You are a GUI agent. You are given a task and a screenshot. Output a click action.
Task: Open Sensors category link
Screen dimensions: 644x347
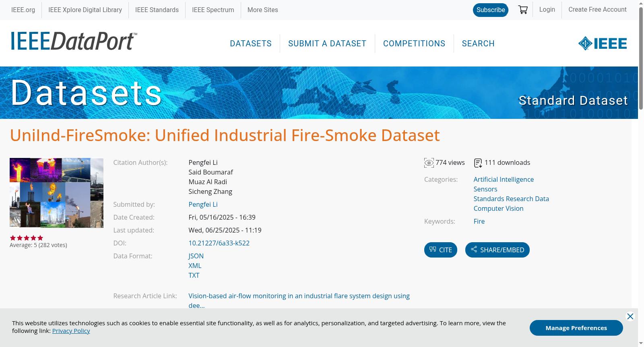coord(485,189)
